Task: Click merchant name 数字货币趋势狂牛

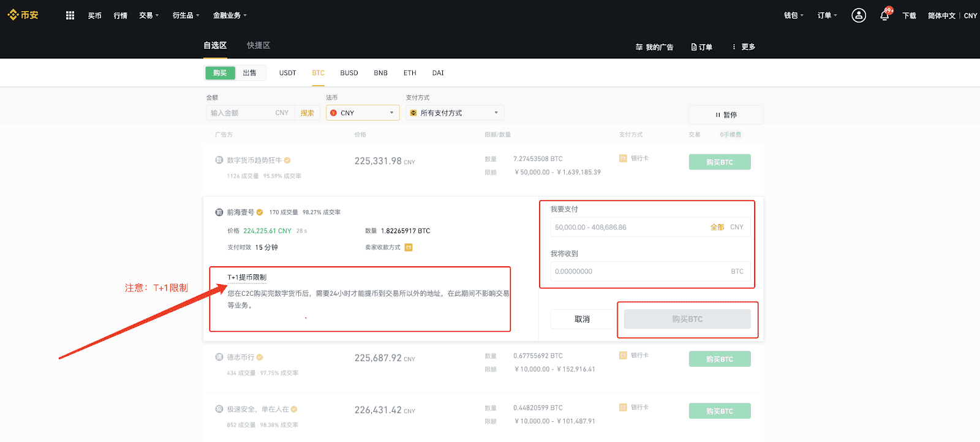Action: coord(254,160)
